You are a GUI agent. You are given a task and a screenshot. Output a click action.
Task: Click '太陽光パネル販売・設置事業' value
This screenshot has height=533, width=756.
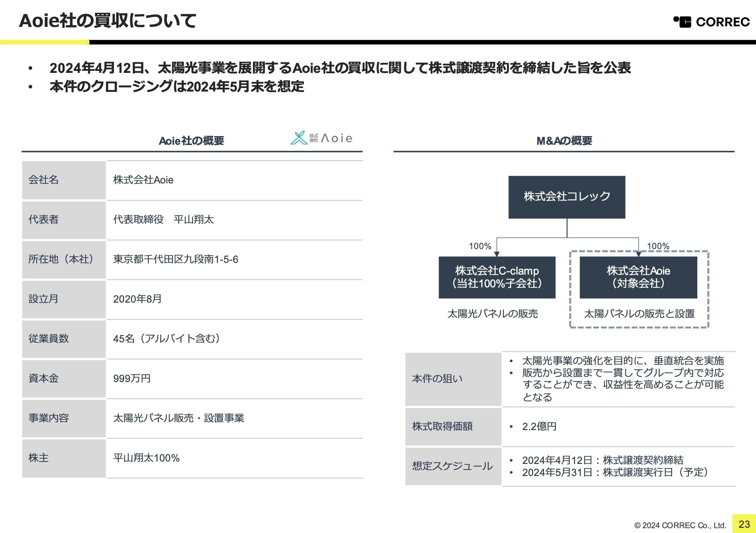179,418
